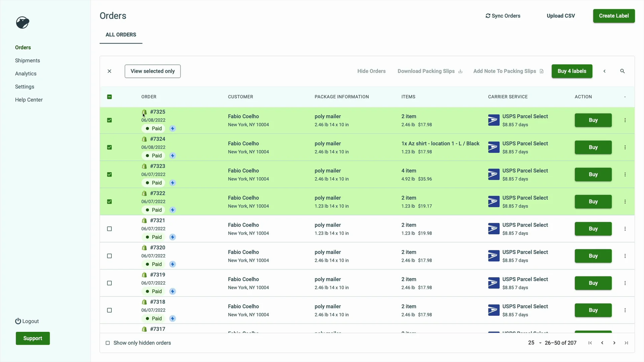Click the USPS logo for order #7325
Screen dimensions: 644x362
tap(494, 120)
